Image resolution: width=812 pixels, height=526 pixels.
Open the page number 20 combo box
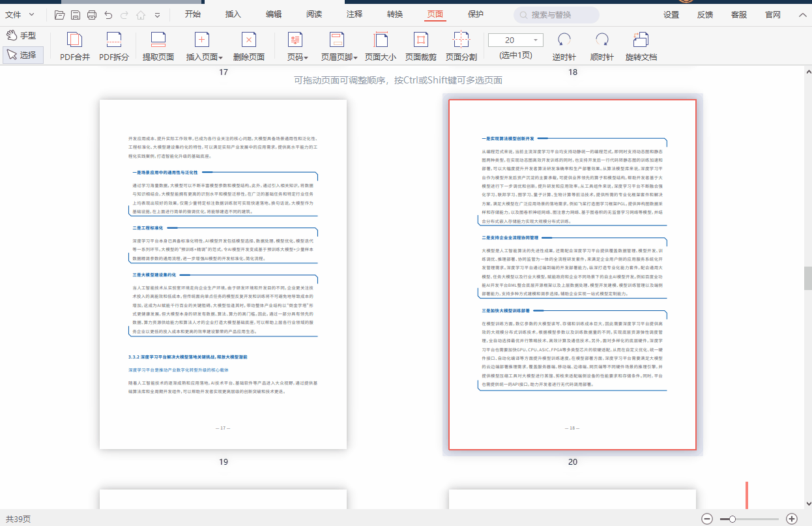[x=515, y=40]
